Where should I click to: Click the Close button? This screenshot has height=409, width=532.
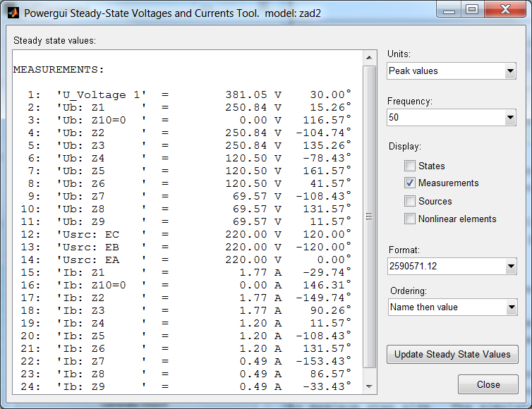[x=488, y=384]
